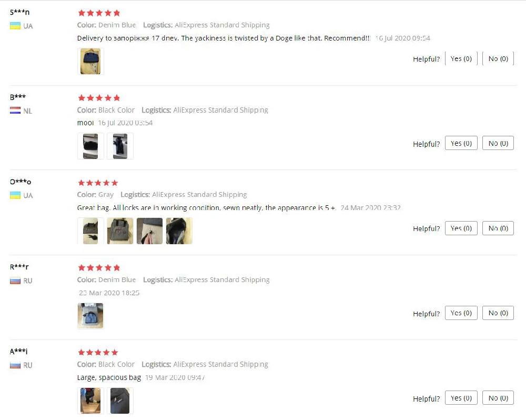The width and height of the screenshot is (526, 420).
Task: Mark B***'s review helpful with Yes
Action: (461, 143)
